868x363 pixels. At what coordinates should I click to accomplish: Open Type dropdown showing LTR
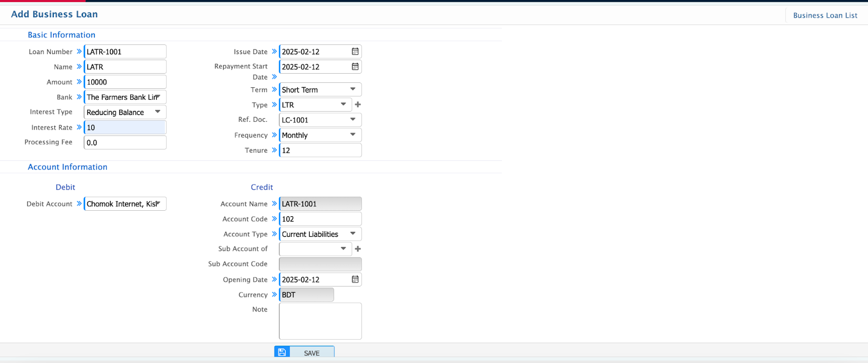(315, 105)
